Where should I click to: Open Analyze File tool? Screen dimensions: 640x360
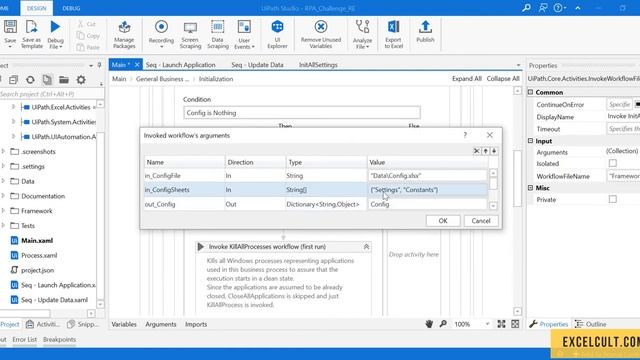click(x=362, y=35)
